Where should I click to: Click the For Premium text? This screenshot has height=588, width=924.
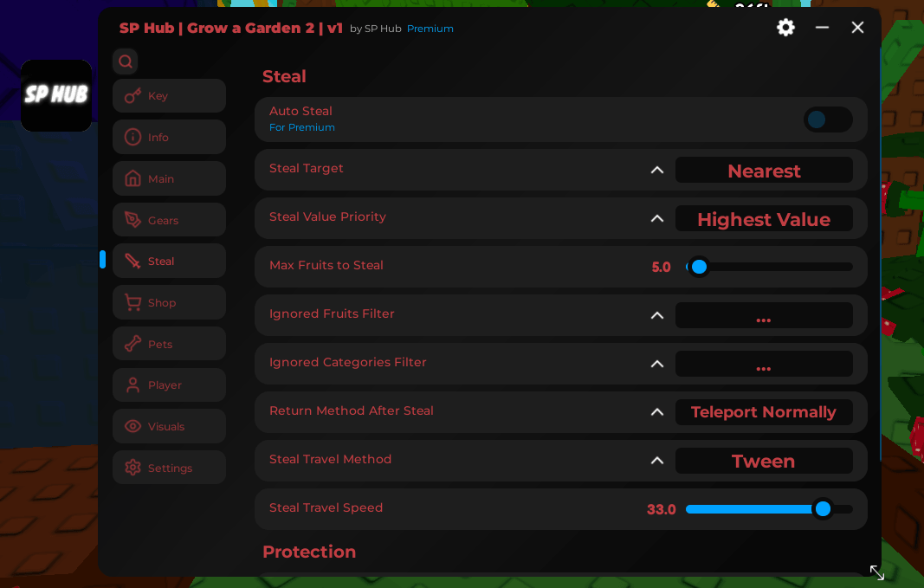(x=301, y=127)
